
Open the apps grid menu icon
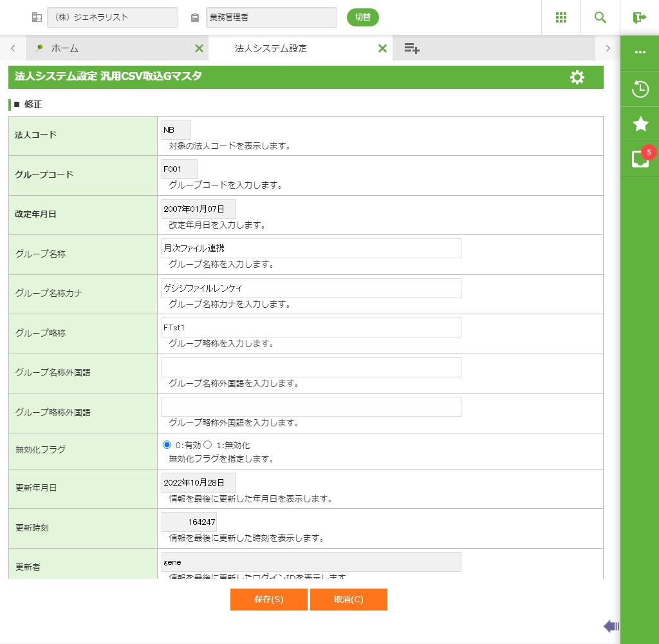(561, 17)
